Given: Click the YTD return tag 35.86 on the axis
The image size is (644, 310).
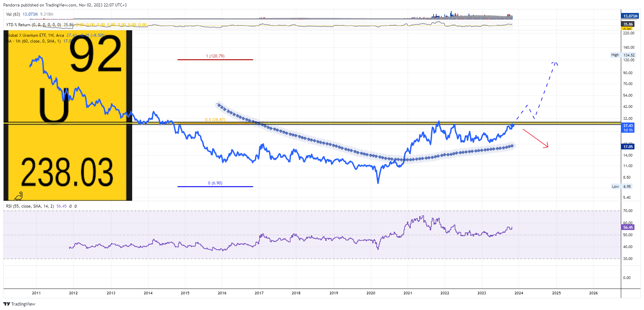Looking at the screenshot, I should tap(628, 24).
